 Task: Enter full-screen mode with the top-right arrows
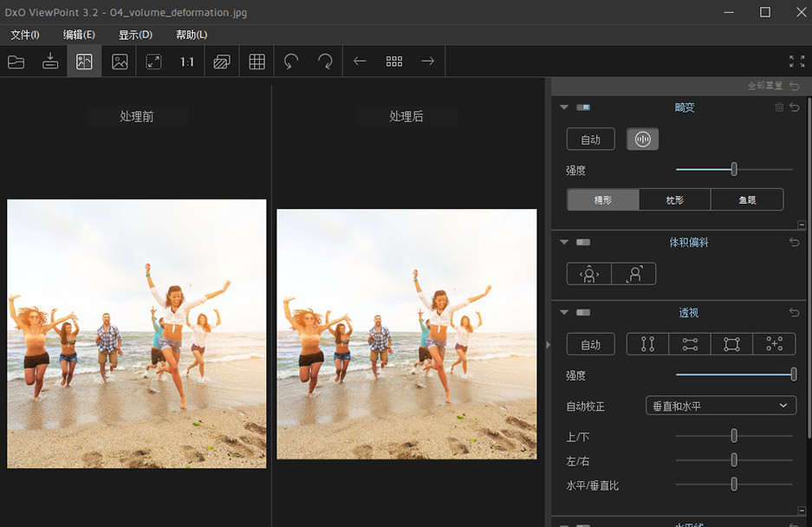click(x=796, y=62)
